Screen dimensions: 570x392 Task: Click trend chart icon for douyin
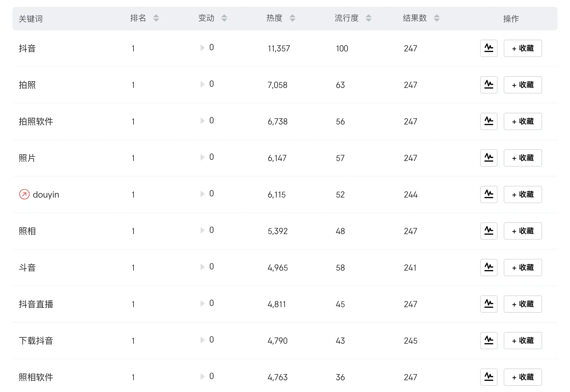[489, 194]
